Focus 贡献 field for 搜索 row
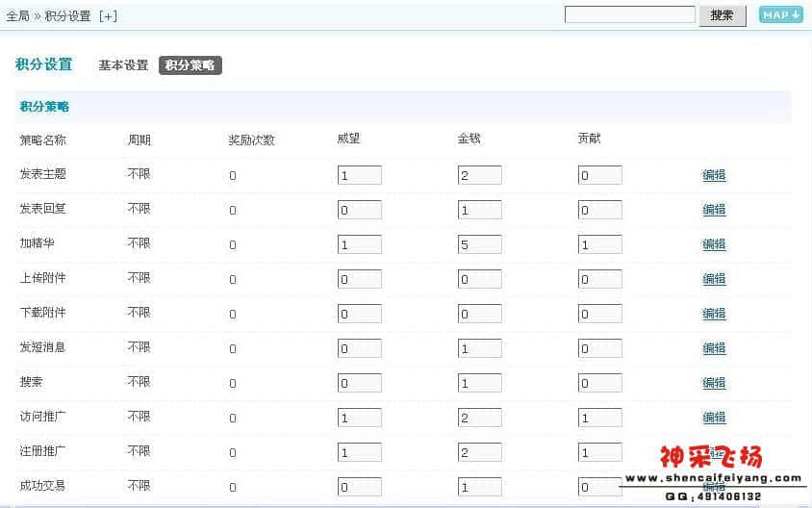This screenshot has width=812, height=508. (x=599, y=383)
